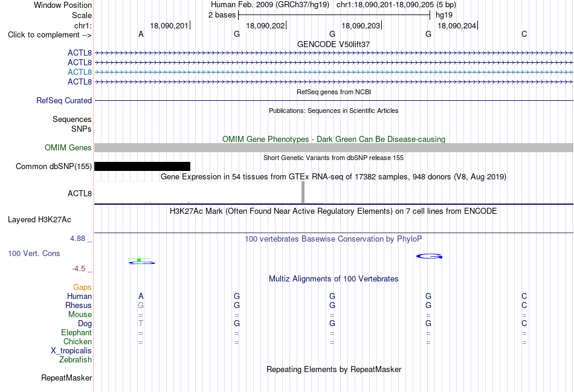
Task: Click the Zebrafish species label
Action: tap(76, 360)
